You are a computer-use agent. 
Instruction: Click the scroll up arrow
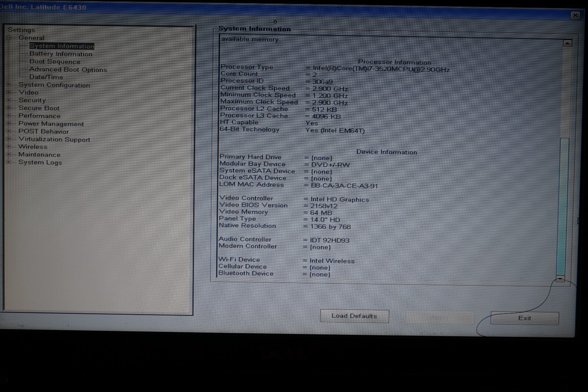(x=567, y=43)
